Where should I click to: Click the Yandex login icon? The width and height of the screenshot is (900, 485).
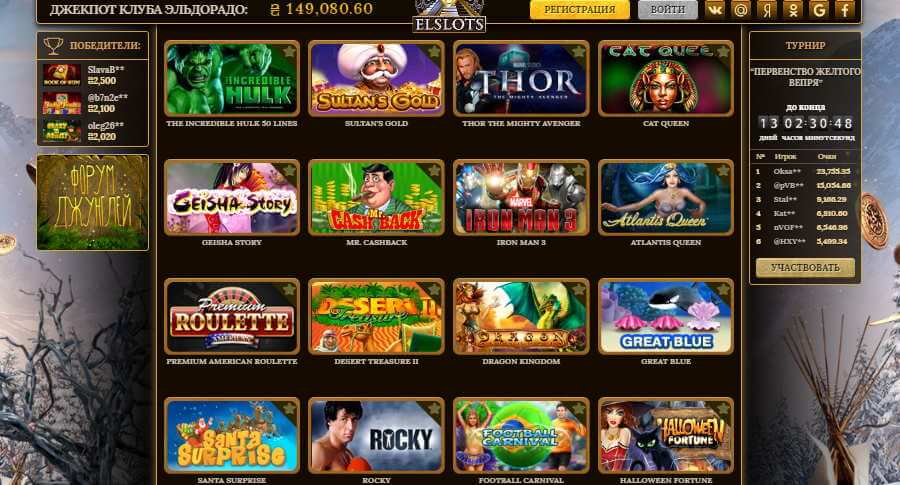click(767, 9)
